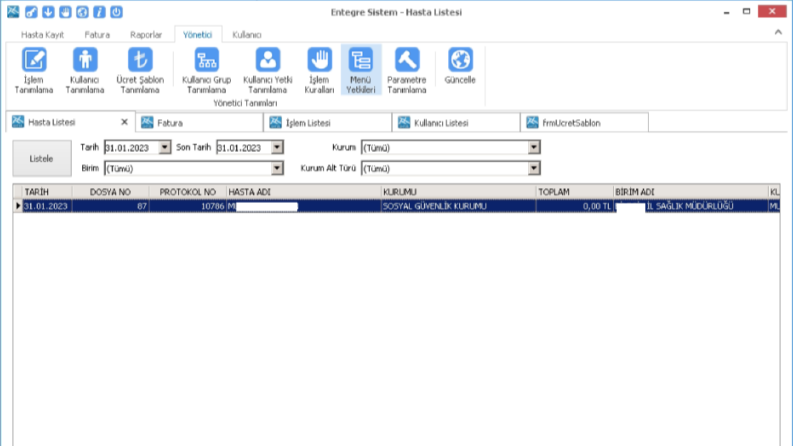The image size is (793, 446).
Task: Open Kullanıcı Grup Tanımlama
Action: point(206,70)
